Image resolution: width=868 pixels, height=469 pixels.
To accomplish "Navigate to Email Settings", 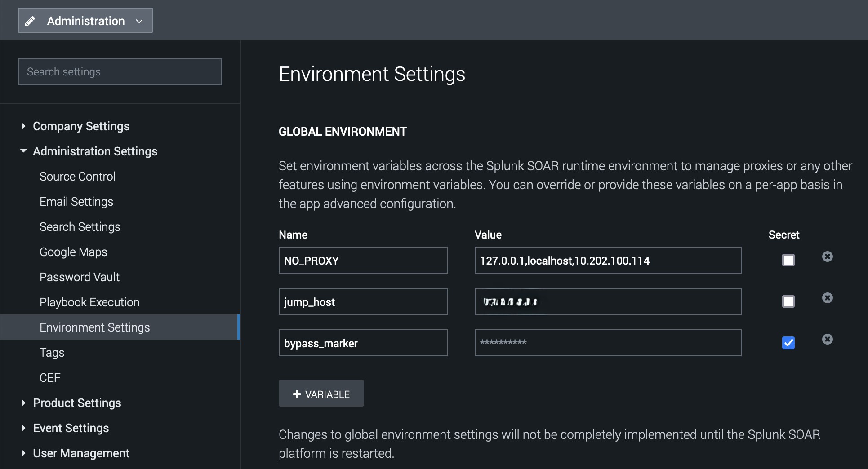I will click(76, 202).
